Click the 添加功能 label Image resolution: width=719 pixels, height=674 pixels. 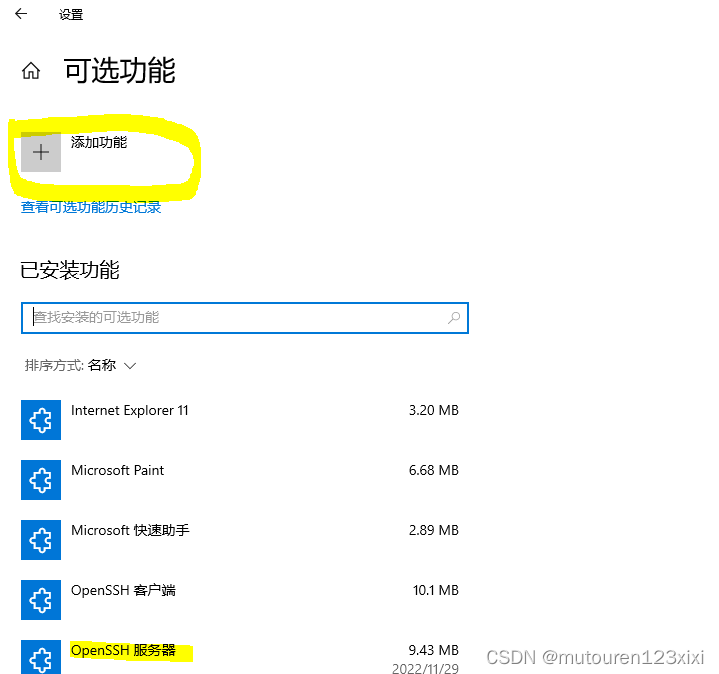click(99, 142)
